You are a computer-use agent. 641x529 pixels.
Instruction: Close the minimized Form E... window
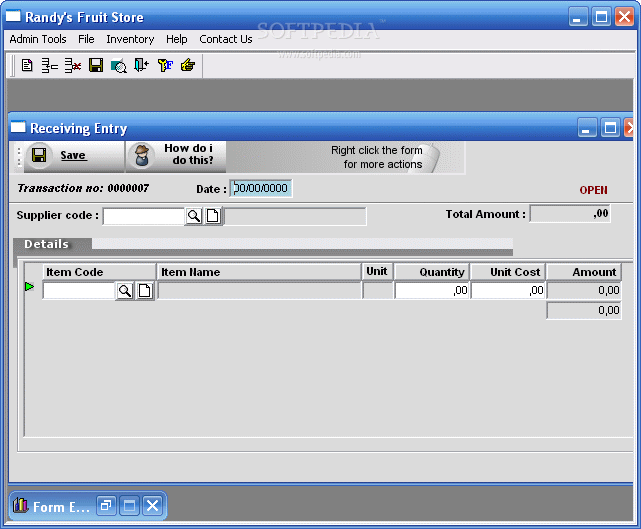pyautogui.click(x=152, y=506)
